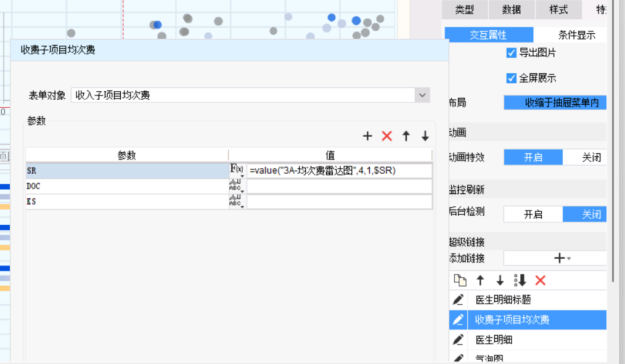Move selected hyperlink up
The height and width of the screenshot is (364, 625).
point(480,280)
